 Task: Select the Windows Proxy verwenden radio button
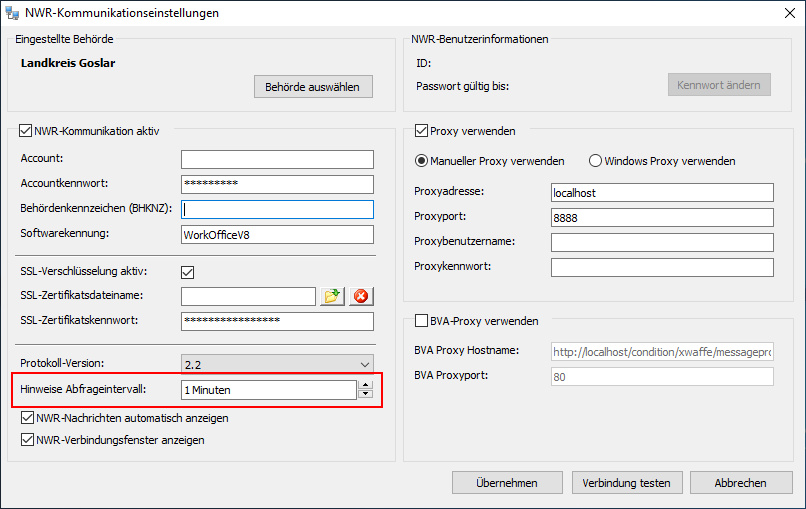click(x=595, y=161)
